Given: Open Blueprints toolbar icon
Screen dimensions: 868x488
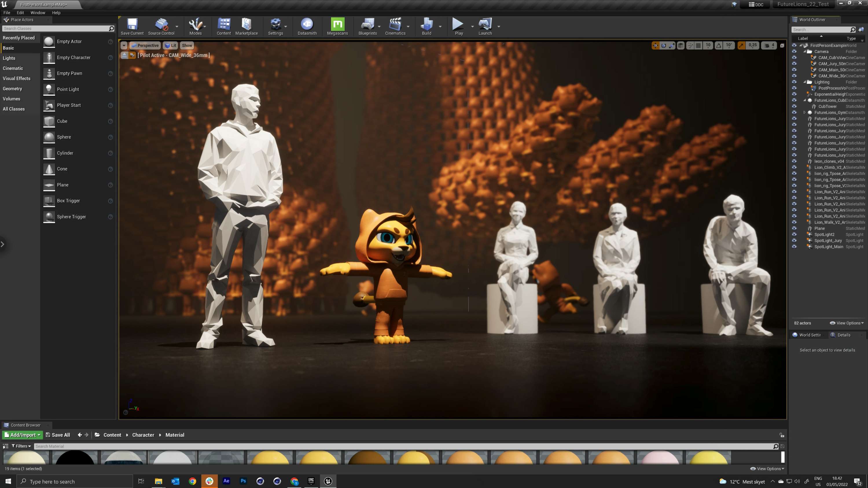Looking at the screenshot, I should click(x=368, y=26).
